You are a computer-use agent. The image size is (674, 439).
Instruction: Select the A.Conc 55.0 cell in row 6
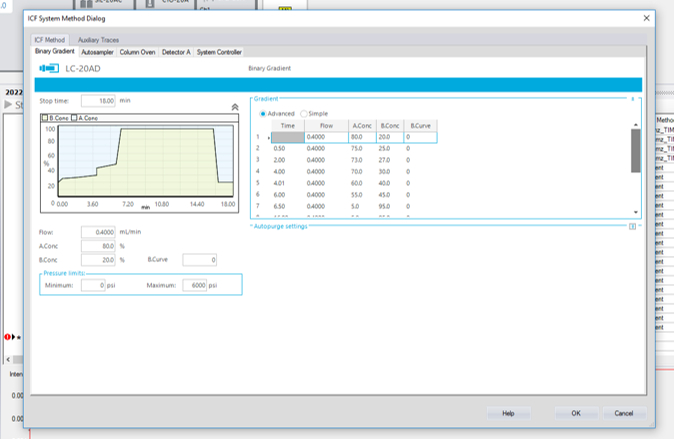(x=362, y=195)
